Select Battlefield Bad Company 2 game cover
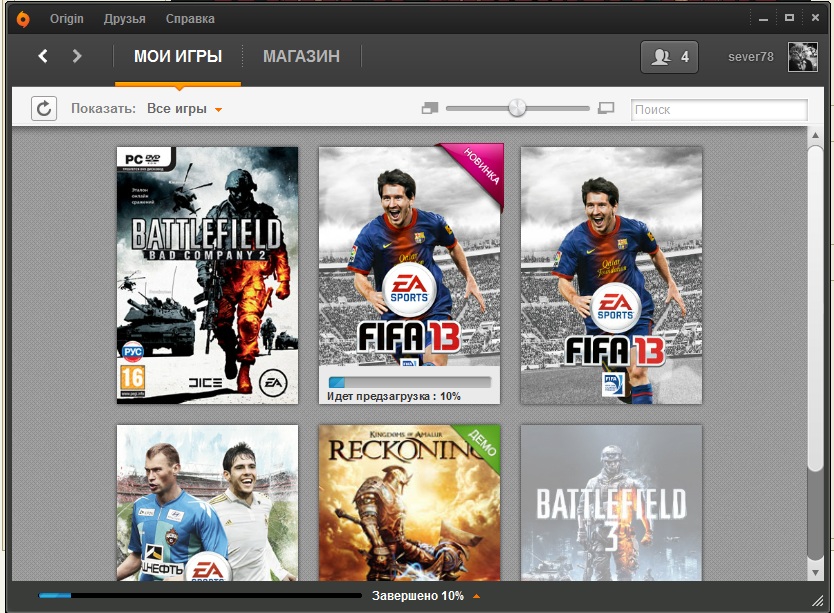This screenshot has height=613, width=834. (x=207, y=275)
